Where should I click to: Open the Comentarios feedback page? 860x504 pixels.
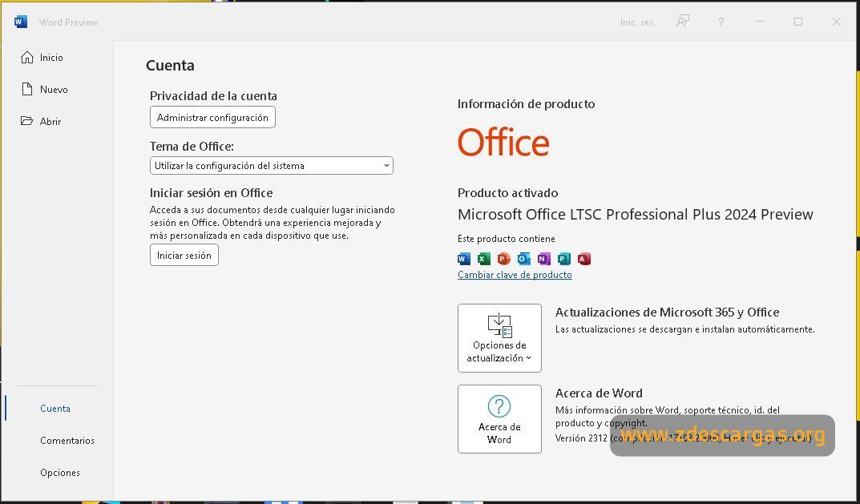67,441
